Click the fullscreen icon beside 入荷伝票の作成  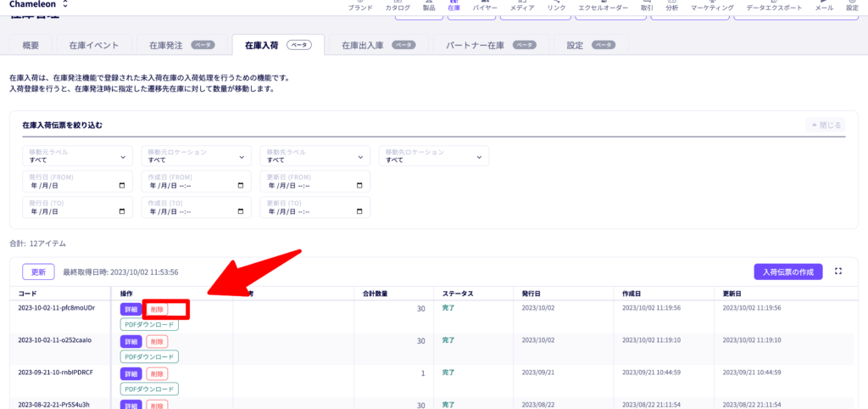pyautogui.click(x=838, y=272)
